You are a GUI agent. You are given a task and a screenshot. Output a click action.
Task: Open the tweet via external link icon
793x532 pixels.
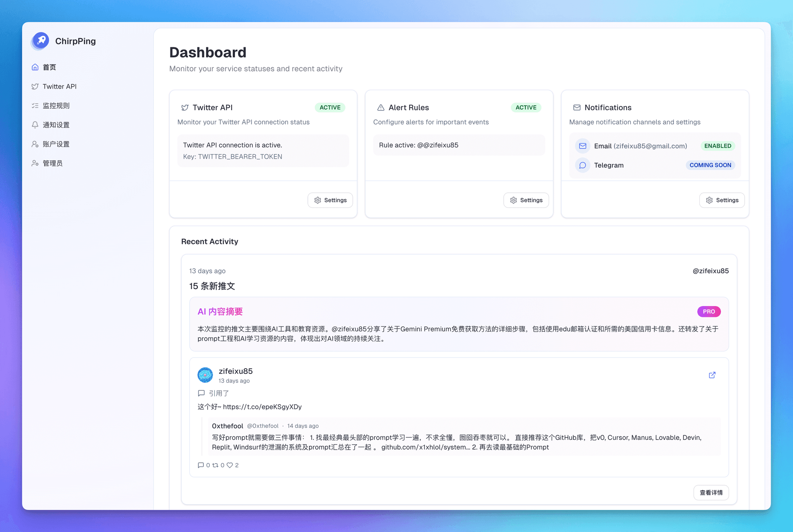712,375
